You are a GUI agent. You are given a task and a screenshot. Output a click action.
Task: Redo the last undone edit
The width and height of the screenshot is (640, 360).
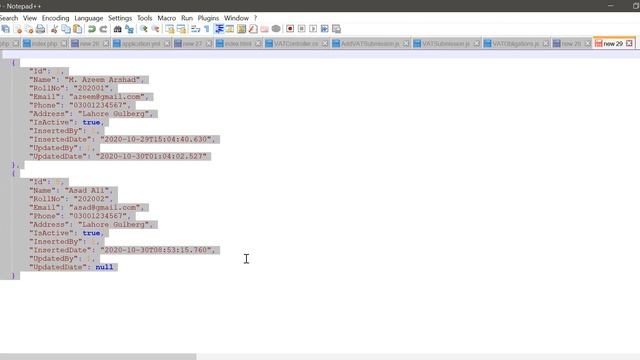click(103, 29)
